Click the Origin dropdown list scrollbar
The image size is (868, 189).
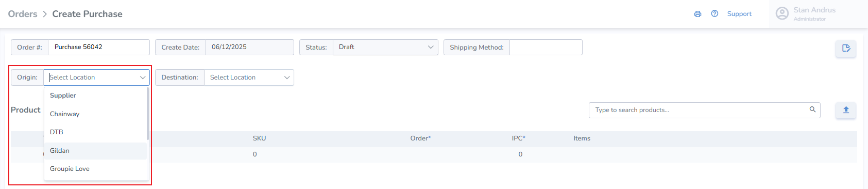coord(148,114)
